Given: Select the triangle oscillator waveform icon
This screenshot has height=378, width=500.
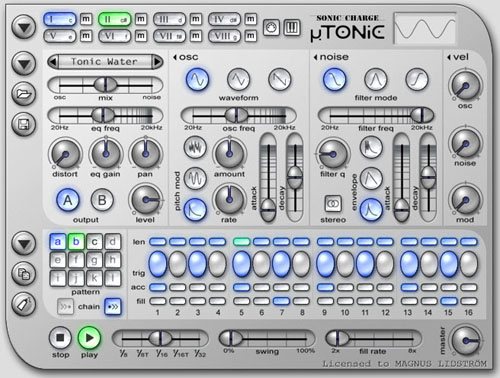Looking at the screenshot, I should point(238,79).
